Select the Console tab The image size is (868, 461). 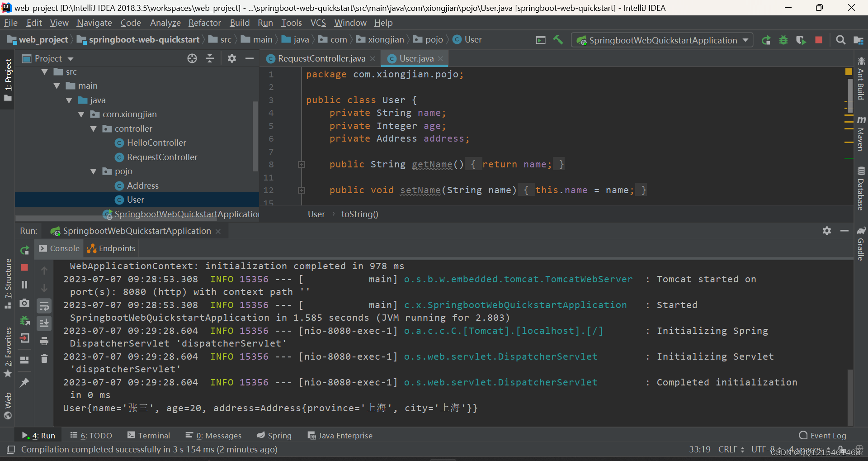click(59, 248)
